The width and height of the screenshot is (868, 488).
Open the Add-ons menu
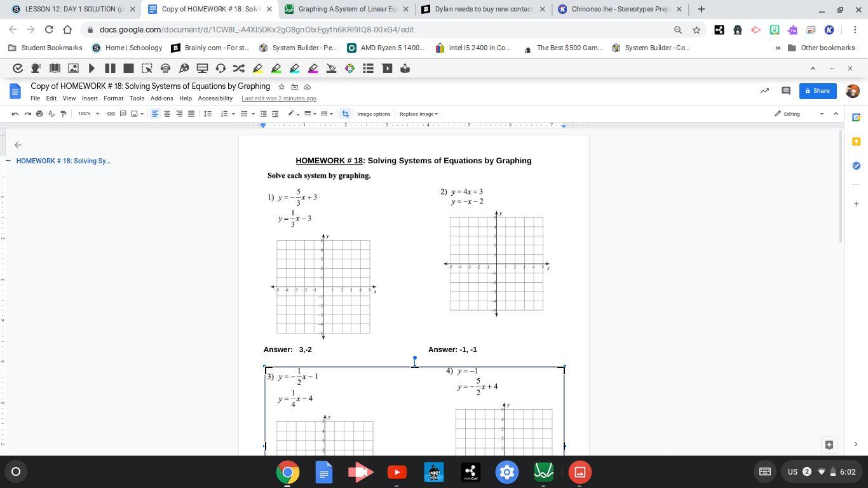(161, 98)
